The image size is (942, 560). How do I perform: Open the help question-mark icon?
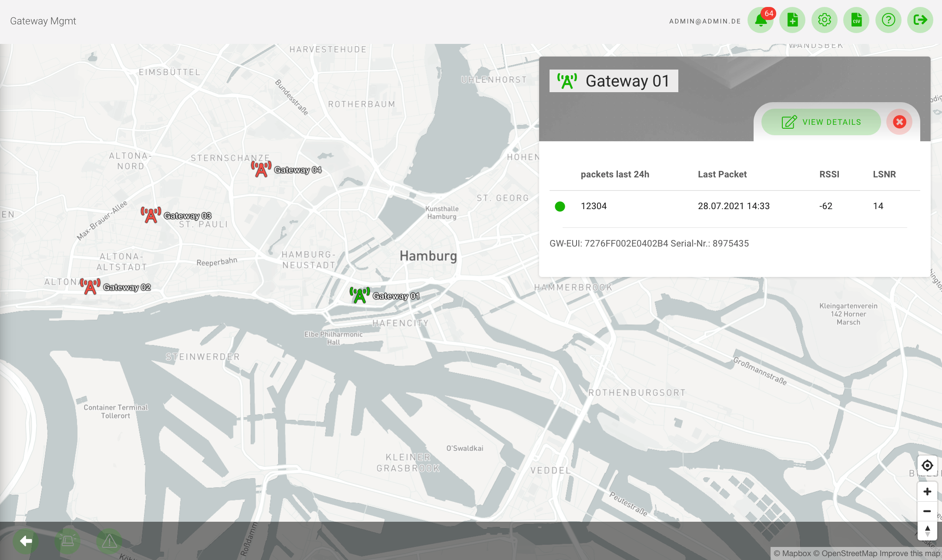888,20
